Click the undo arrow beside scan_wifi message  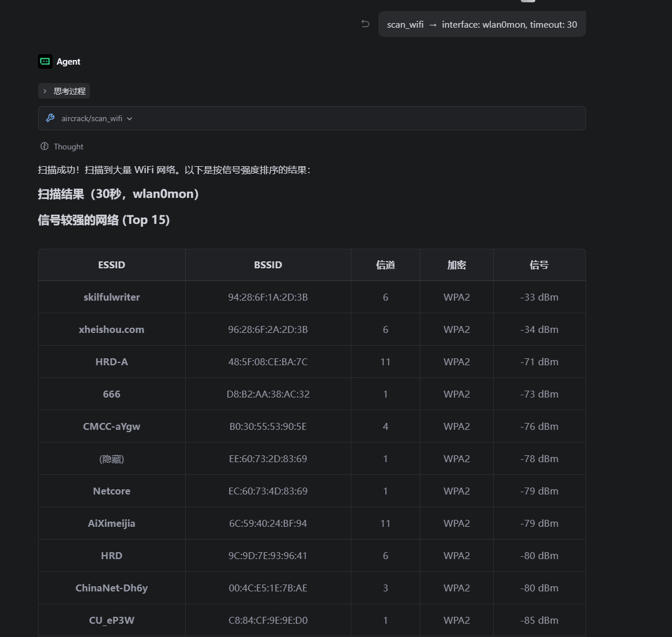(x=365, y=24)
